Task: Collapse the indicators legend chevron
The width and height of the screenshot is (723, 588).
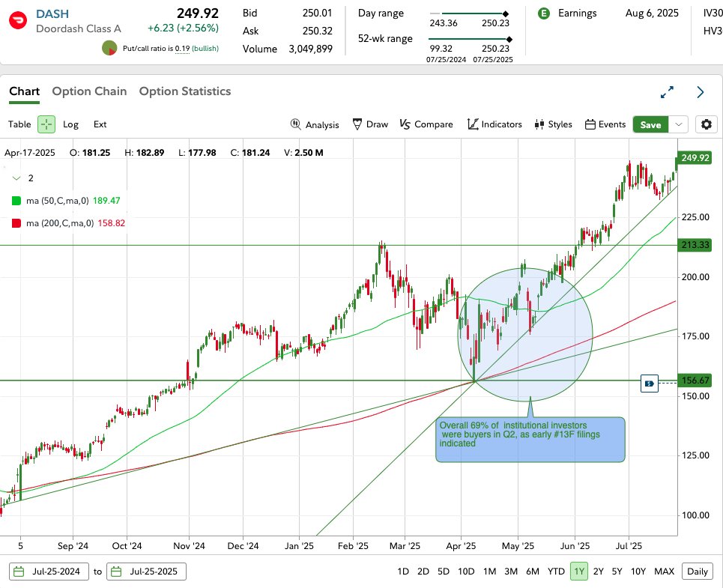Action: tap(16, 178)
